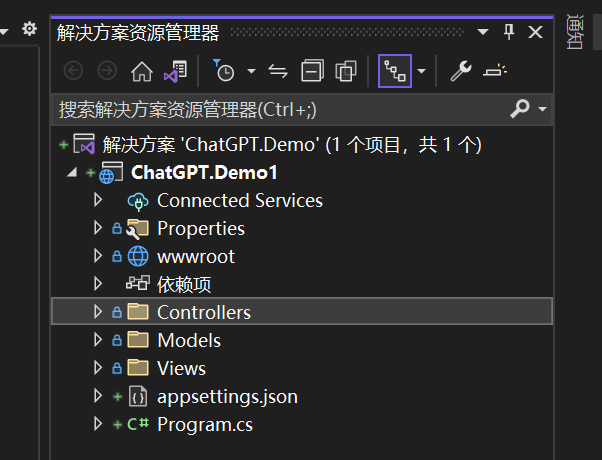The width and height of the screenshot is (602, 460).
Task: Open the filter dropdown arrow beside clock
Action: (x=251, y=71)
